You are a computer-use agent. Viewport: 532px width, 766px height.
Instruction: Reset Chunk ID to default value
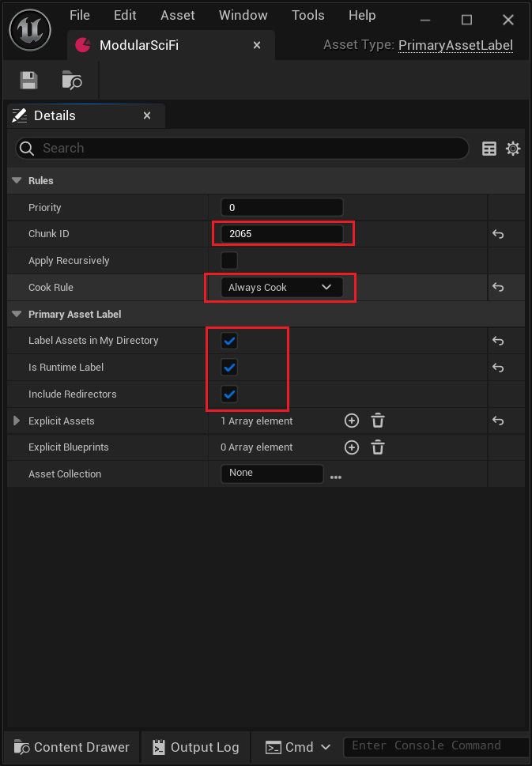[498, 234]
